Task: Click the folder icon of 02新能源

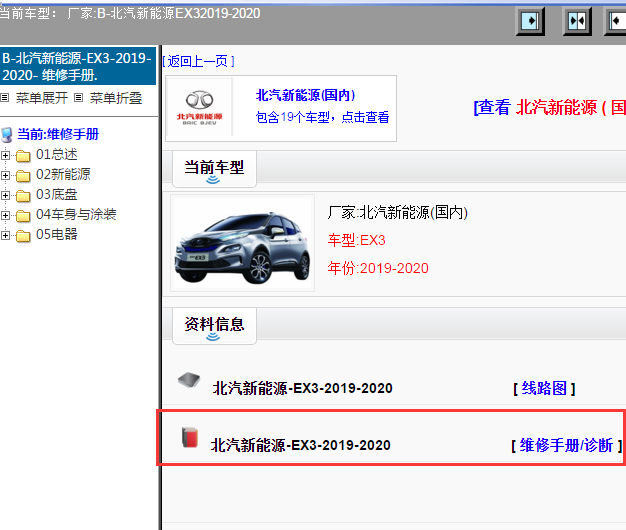Action: pos(23,176)
